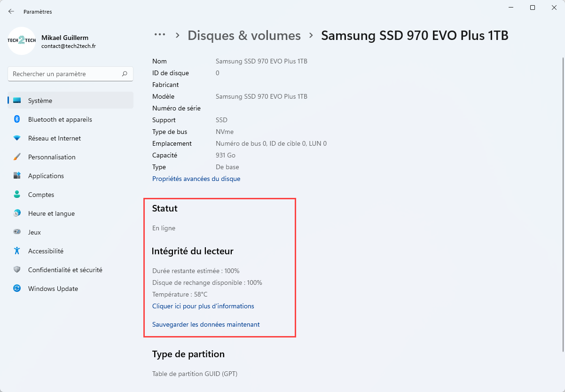Close the Paramètres window

coord(554,8)
